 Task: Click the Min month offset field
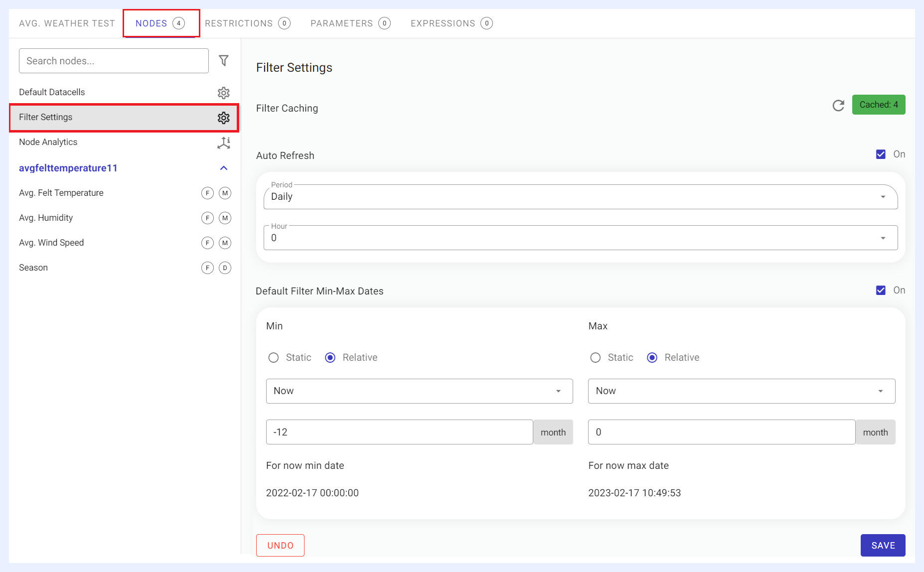(400, 432)
